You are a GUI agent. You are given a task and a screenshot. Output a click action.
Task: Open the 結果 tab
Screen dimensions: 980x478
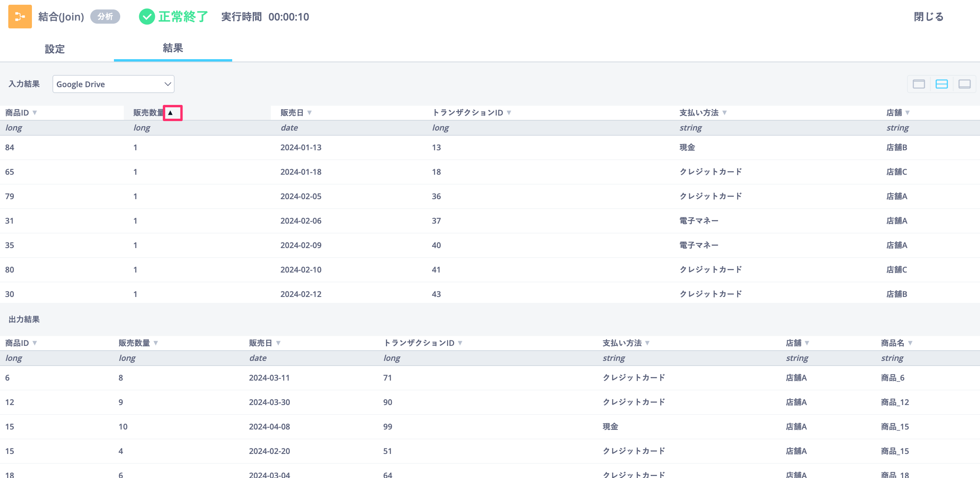pos(173,48)
